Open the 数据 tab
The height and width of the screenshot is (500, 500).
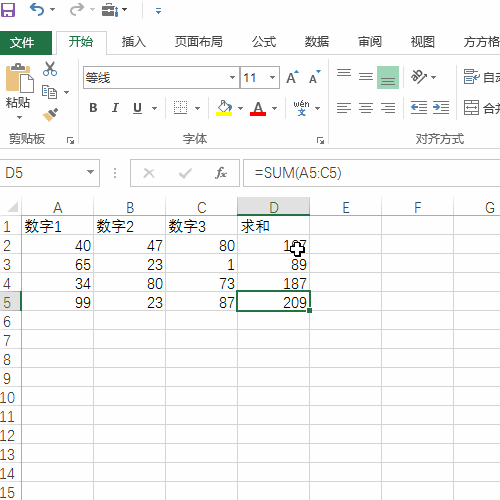[317, 42]
